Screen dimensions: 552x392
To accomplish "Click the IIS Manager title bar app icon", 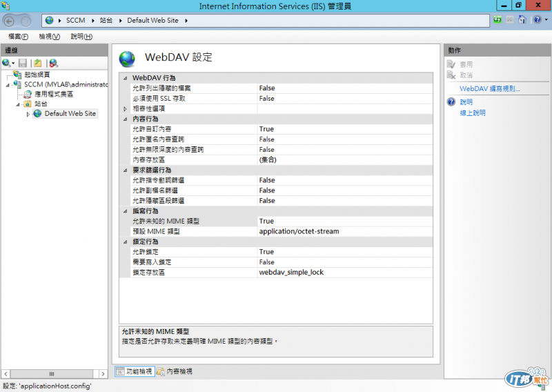I will click(x=6, y=6).
